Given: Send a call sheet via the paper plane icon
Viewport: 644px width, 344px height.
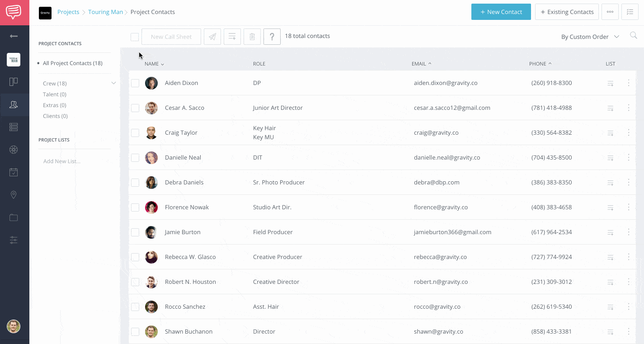Looking at the screenshot, I should click(212, 37).
